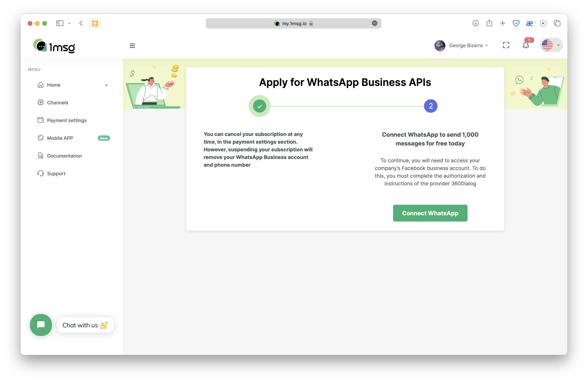
Task: Open Mobile APP menu item
Action: pos(60,138)
